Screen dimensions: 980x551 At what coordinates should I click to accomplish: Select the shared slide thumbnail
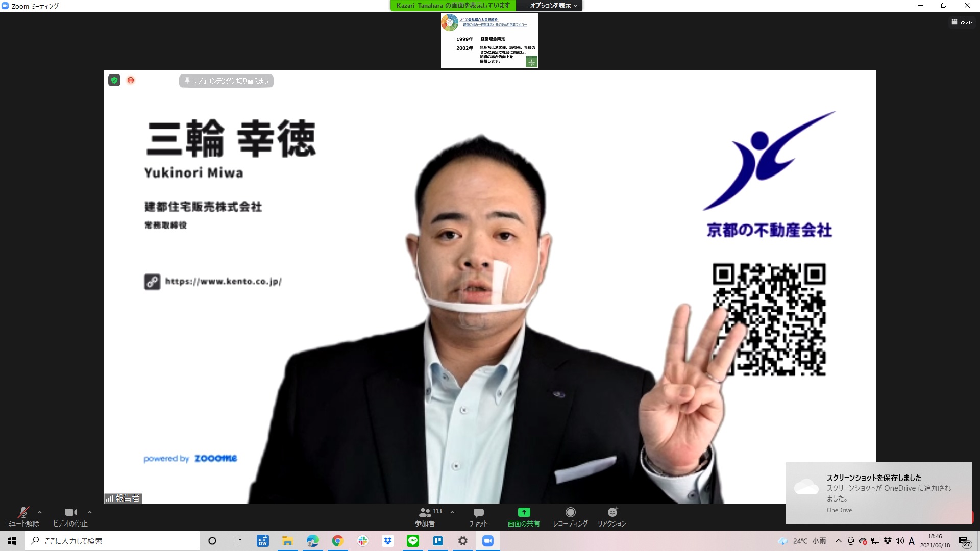[x=489, y=40]
